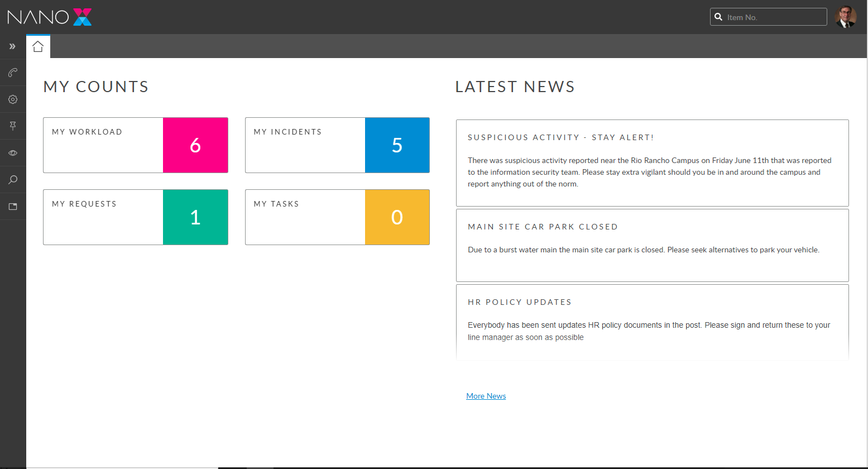Open the user profile avatar

pos(845,17)
